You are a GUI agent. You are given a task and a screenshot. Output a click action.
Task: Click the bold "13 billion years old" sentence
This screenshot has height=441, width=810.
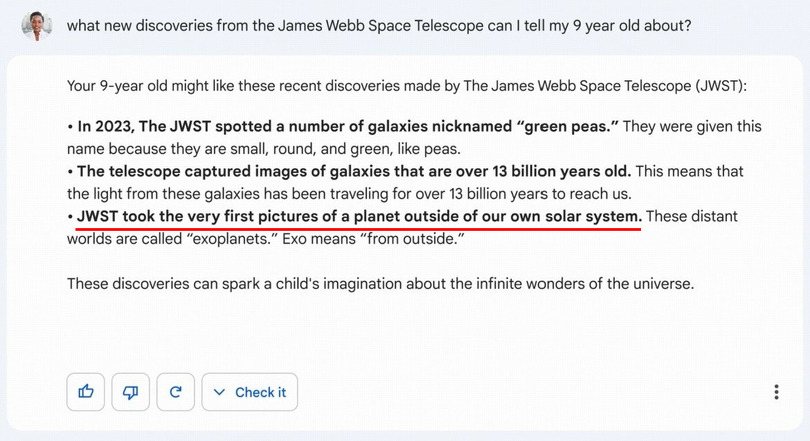354,171
